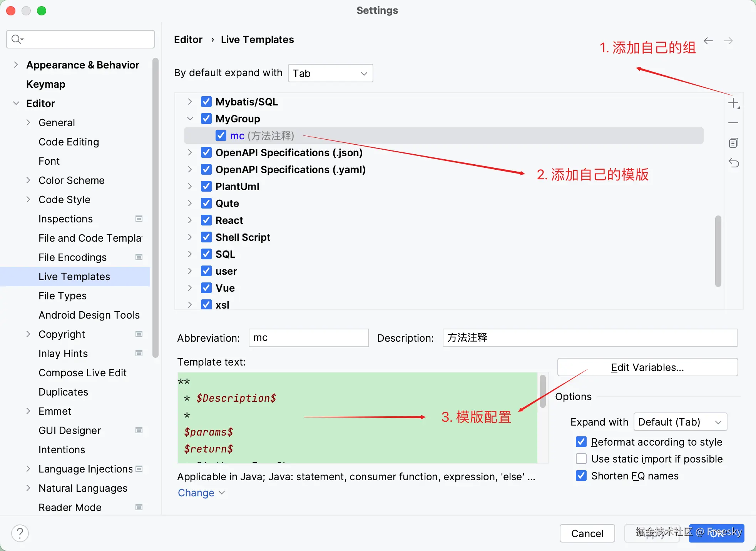
Task: Click the plus icon to add template
Action: pyautogui.click(x=733, y=103)
